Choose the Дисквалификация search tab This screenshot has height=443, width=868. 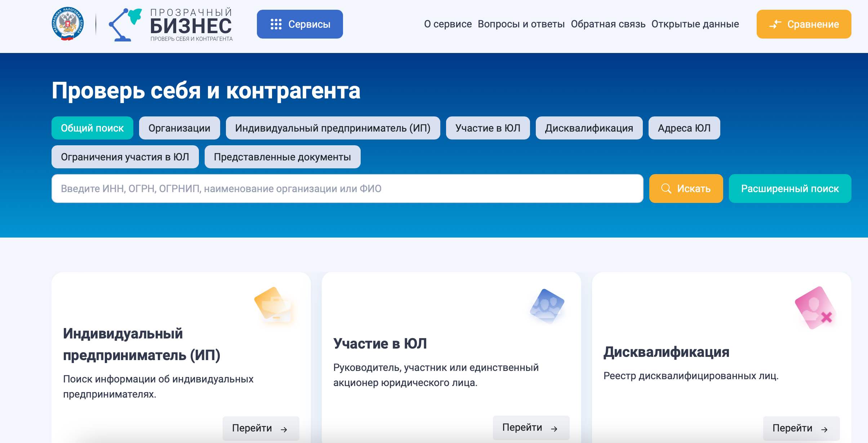pos(589,128)
